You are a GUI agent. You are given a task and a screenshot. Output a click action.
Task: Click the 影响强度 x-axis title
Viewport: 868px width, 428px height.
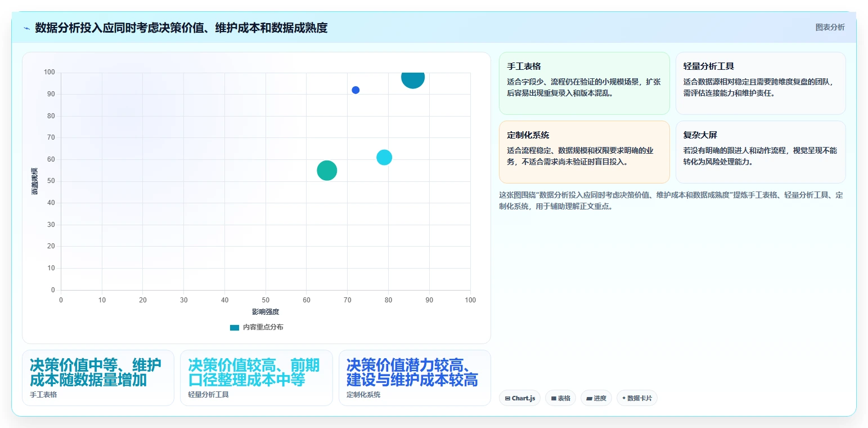pyautogui.click(x=266, y=312)
